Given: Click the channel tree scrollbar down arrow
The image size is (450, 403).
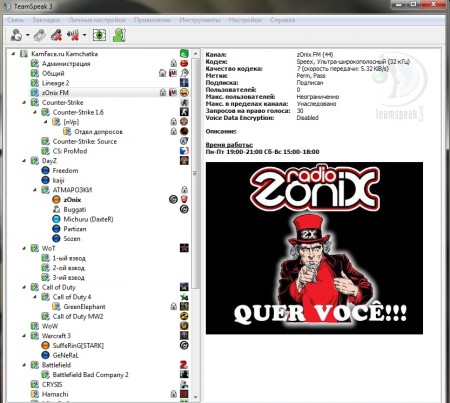Looking at the screenshot, I should (x=196, y=397).
